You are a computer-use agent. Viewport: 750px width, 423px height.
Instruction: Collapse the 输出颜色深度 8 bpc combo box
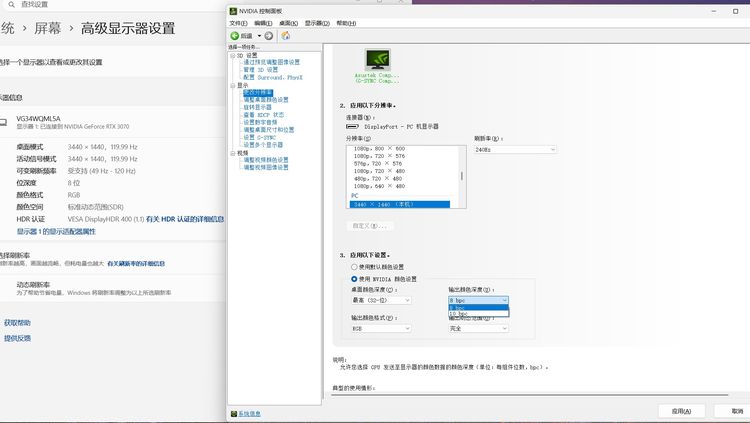478,301
